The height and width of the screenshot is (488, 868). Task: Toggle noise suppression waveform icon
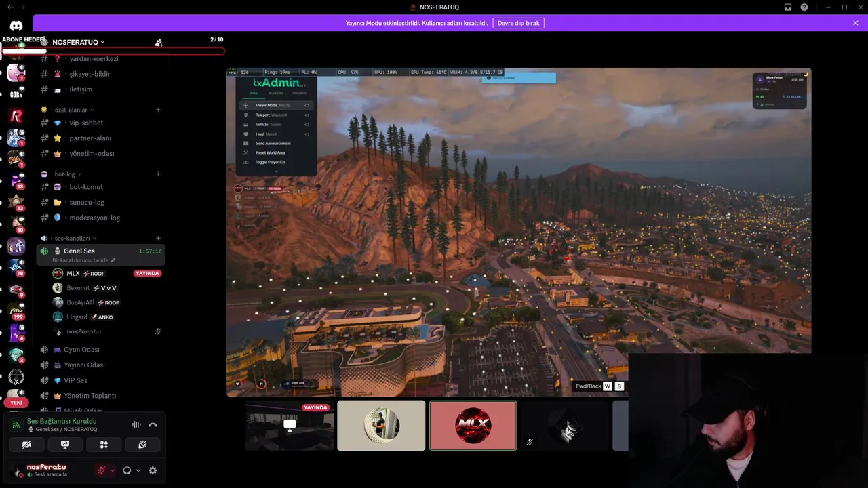pyautogui.click(x=136, y=425)
